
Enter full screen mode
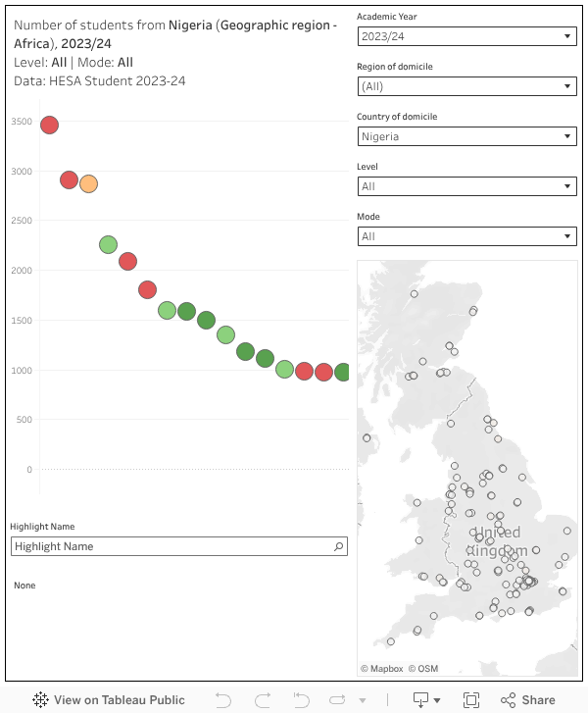pyautogui.click(x=471, y=700)
